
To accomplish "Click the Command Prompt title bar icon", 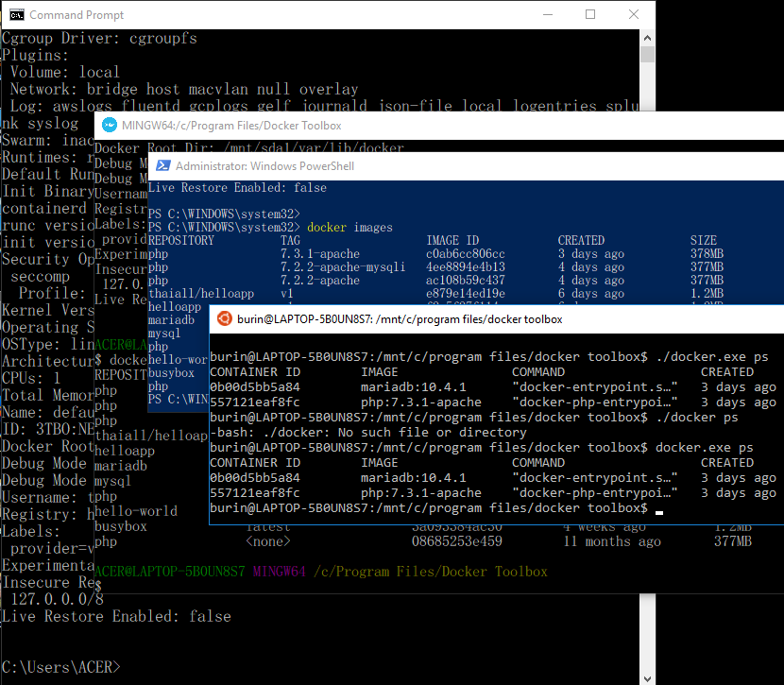I will click(x=15, y=15).
